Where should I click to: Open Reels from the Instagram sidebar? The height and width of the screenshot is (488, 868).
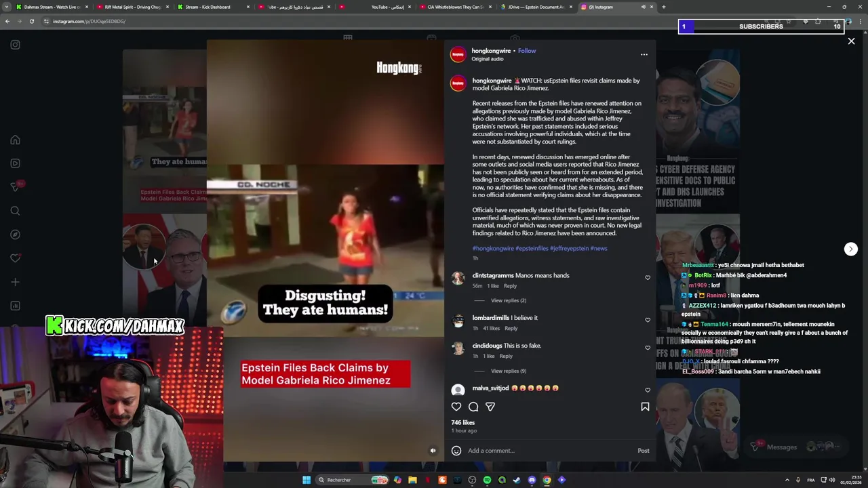pos(15,163)
